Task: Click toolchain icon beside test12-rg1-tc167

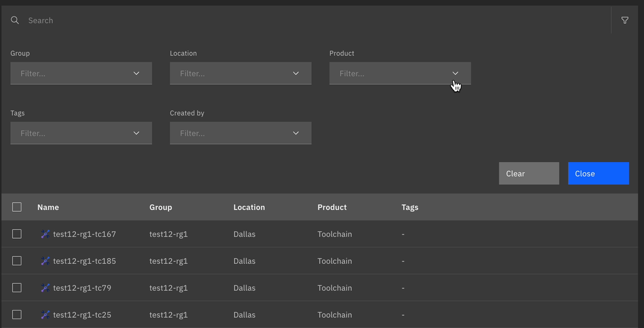Action: 45,234
